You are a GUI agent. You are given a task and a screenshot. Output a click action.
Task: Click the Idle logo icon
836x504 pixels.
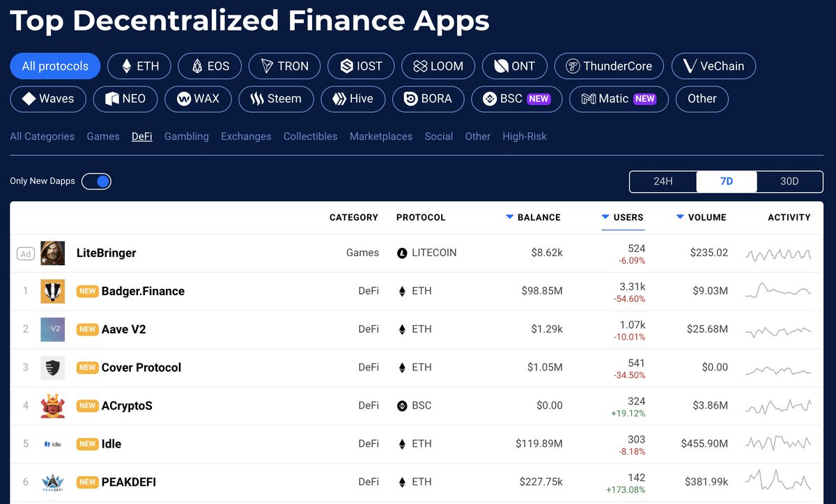click(53, 444)
